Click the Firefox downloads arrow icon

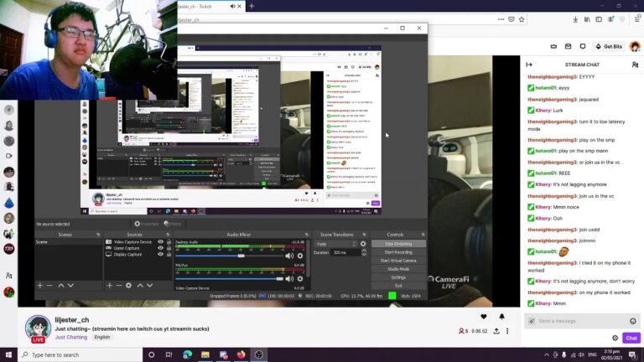pos(575,19)
